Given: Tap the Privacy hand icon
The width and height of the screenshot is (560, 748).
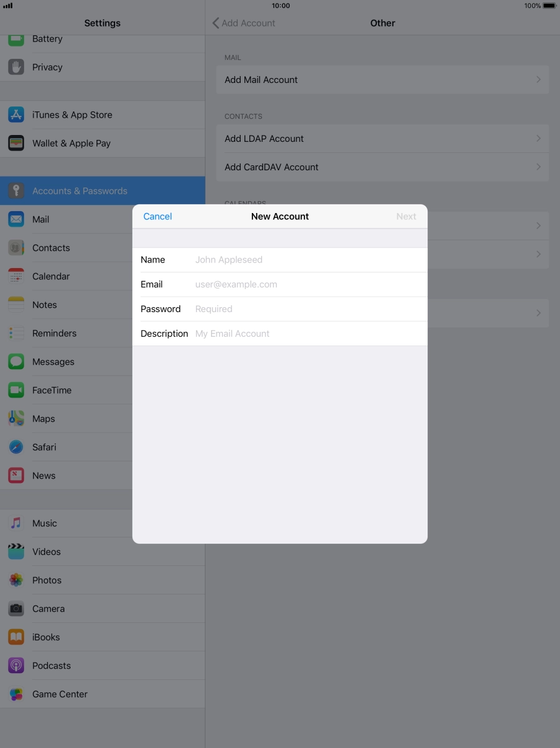Looking at the screenshot, I should (16, 67).
